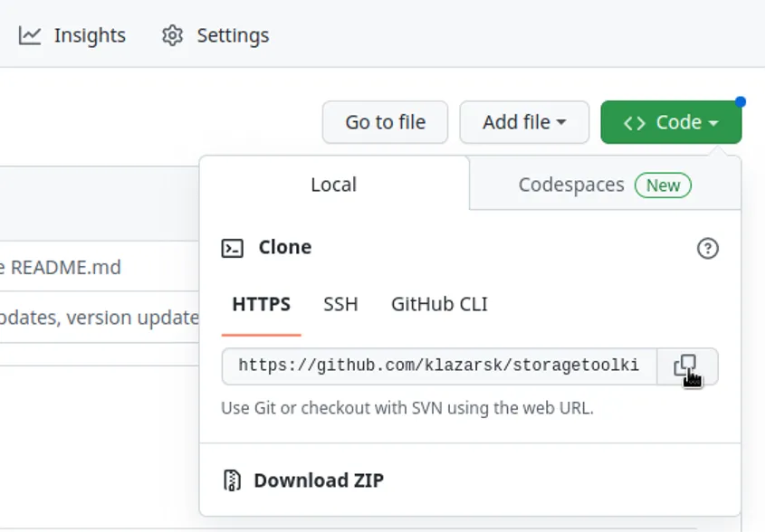Select the HTTPS clone option
The width and height of the screenshot is (766, 532).
pyautogui.click(x=261, y=304)
